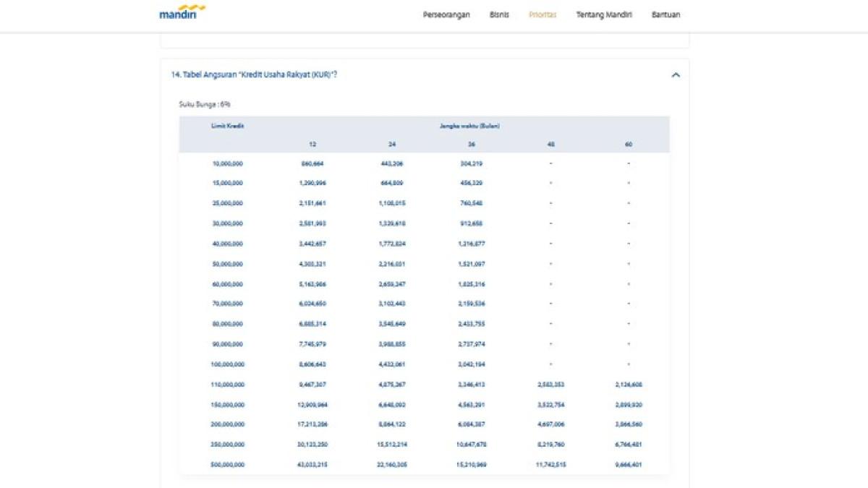Click the 'Limit Kredit' column header
The width and height of the screenshot is (868, 488).
[x=227, y=126]
